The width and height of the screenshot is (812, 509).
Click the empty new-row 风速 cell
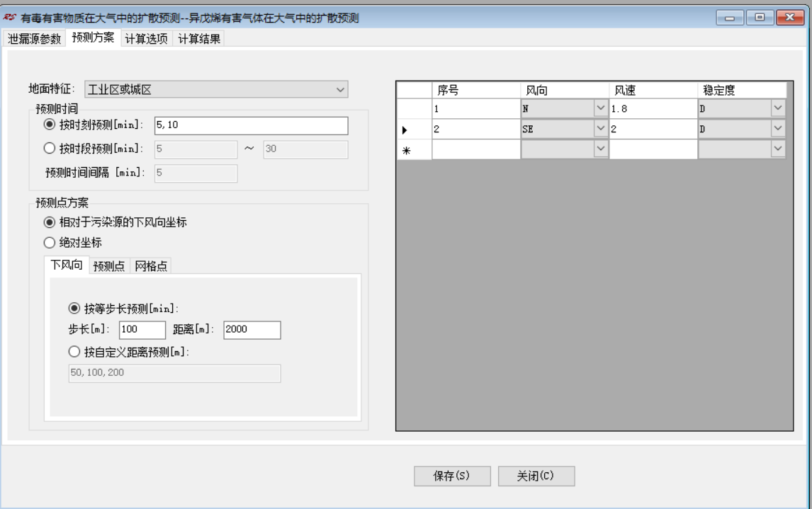[x=653, y=149]
